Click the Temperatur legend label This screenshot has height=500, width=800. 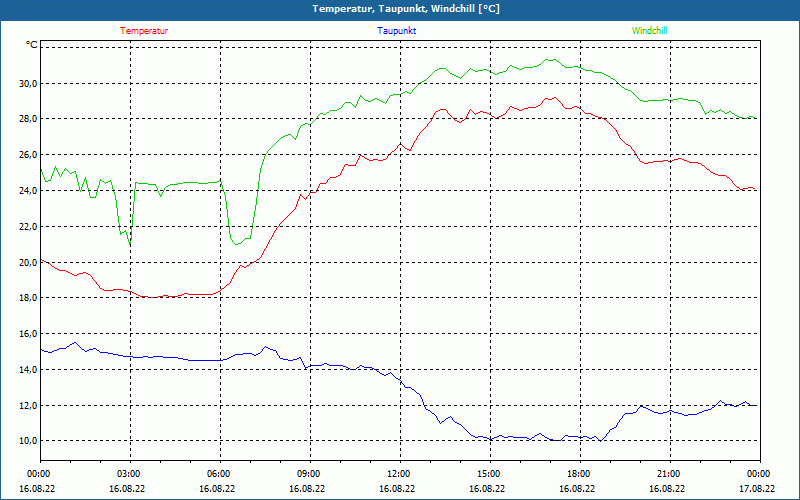pyautogui.click(x=144, y=31)
